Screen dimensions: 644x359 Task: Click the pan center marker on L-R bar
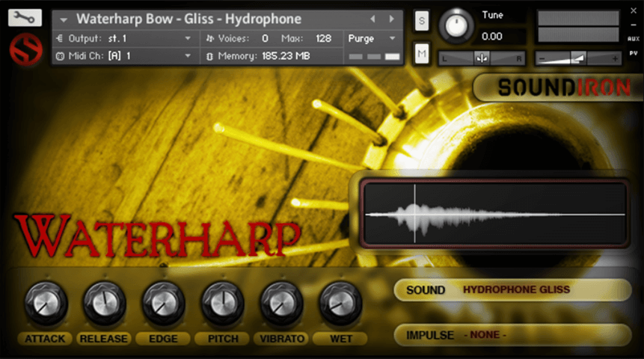pos(482,58)
